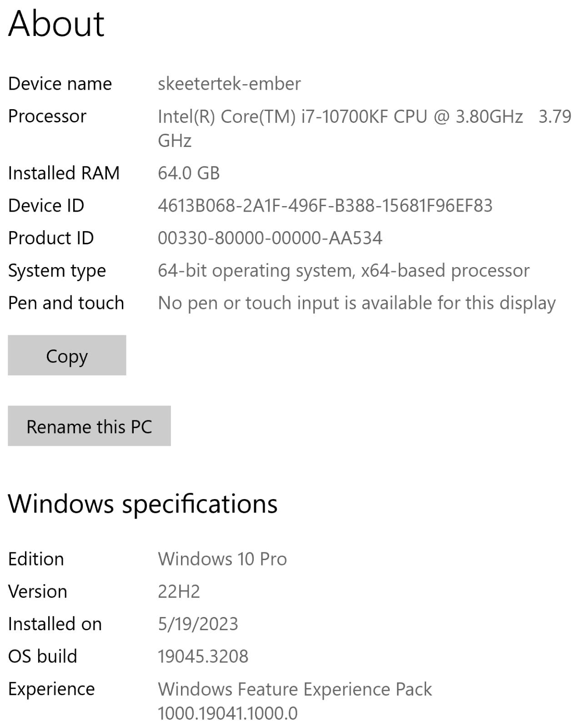The image size is (582, 728).
Task: Click the Device name label
Action: click(60, 83)
